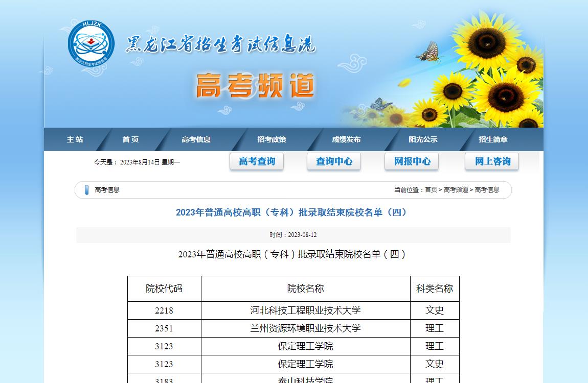This screenshot has width=588, height=383.
Task: Select the 阳光公示 navigation item
Action: tap(423, 139)
